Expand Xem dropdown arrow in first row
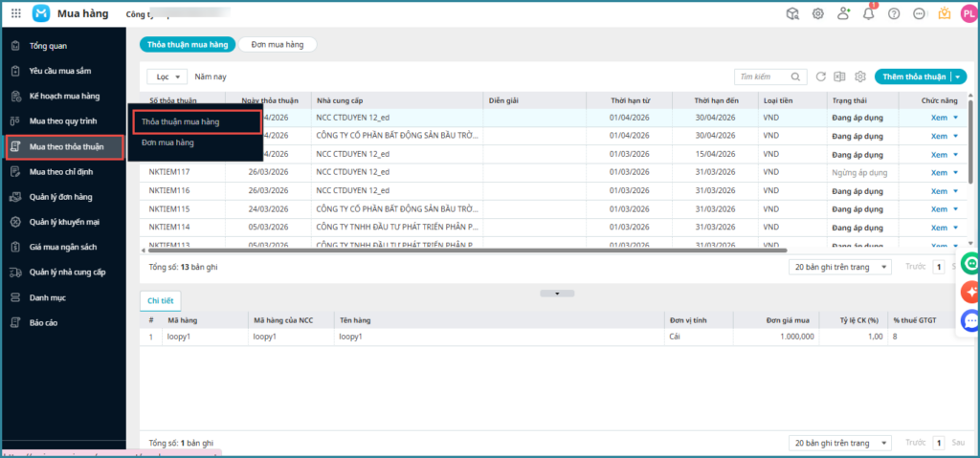Image resolution: width=980 pixels, height=458 pixels. pyautogui.click(x=956, y=118)
